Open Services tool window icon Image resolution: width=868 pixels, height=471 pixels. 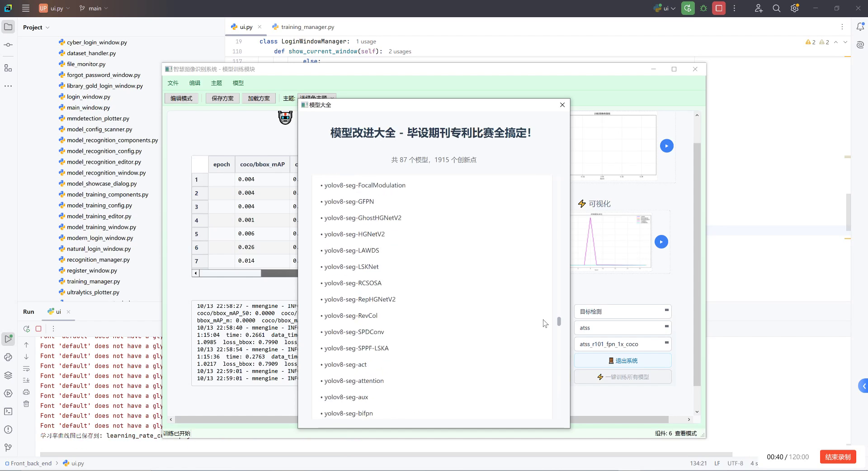click(x=8, y=393)
